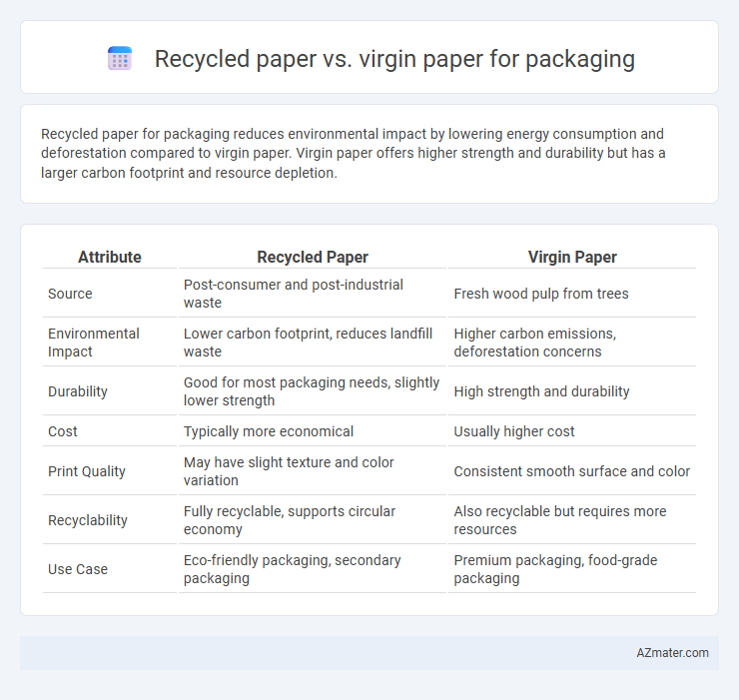Click the summary paragraph about recycled paper
The height and width of the screenshot is (700, 739).
353,153
